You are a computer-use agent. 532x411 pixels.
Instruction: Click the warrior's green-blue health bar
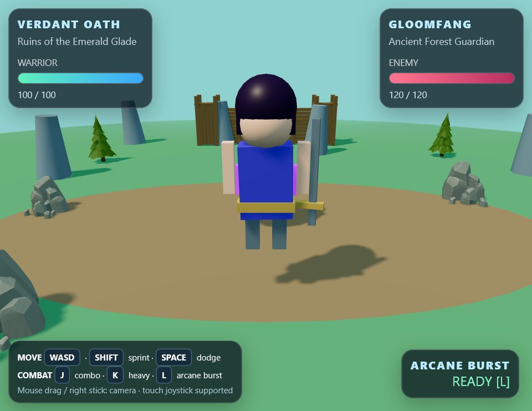point(80,78)
